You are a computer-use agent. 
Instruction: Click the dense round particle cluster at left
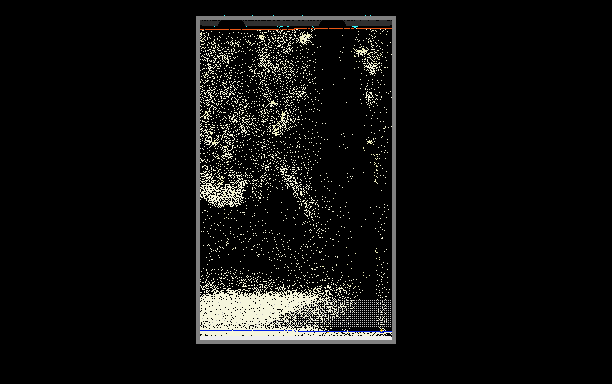tap(223, 191)
